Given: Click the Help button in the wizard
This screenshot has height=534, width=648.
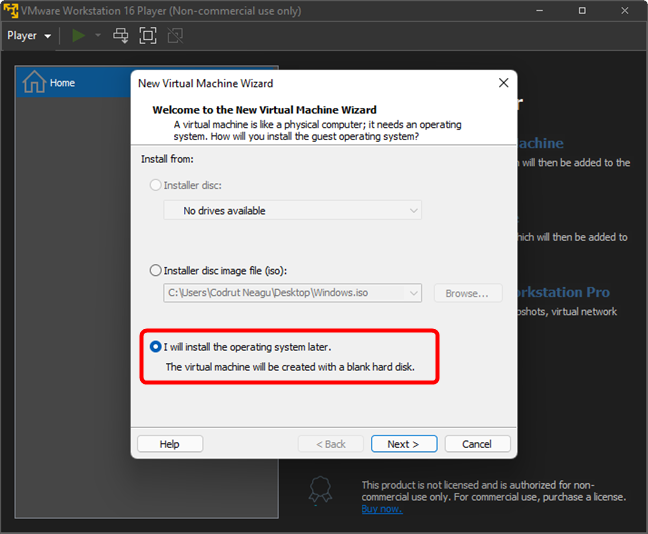Looking at the screenshot, I should click(x=170, y=444).
